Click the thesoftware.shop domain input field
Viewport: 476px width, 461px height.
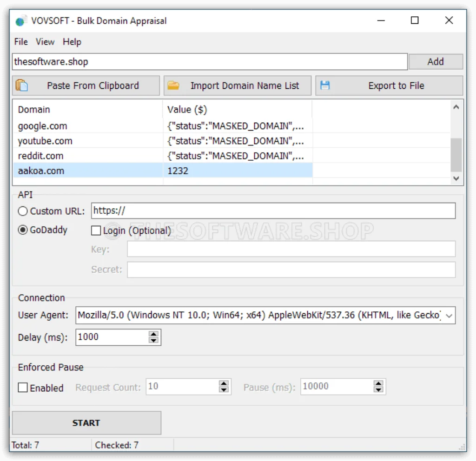tap(210, 62)
